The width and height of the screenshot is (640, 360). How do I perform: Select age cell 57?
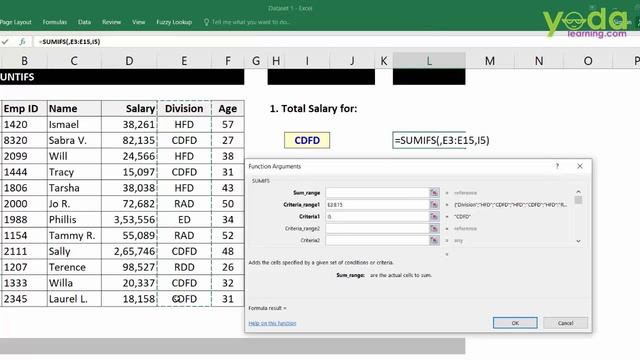coord(228,124)
